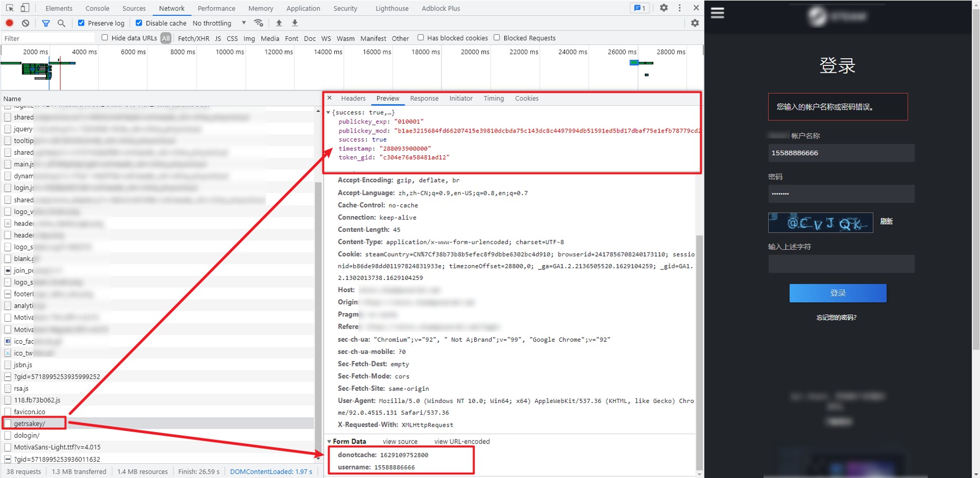Image resolution: width=980 pixels, height=478 pixels.
Task: Click the blue 登录 login button
Action: click(837, 293)
